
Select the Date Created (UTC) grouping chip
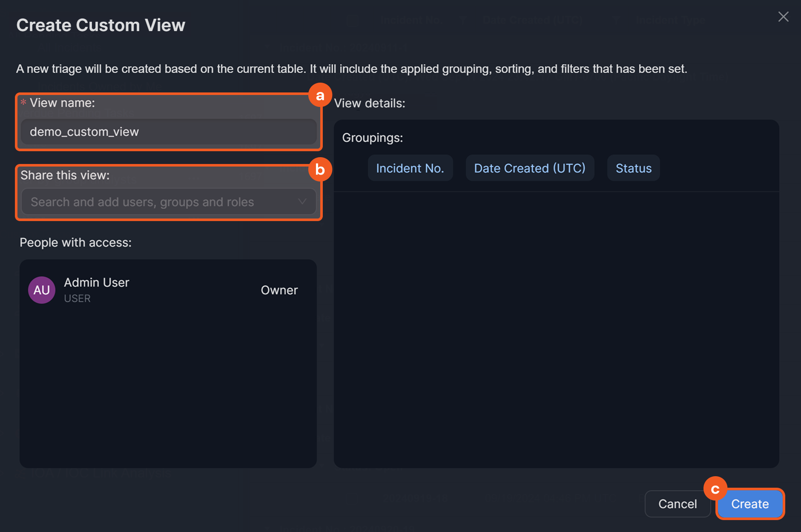tap(530, 168)
